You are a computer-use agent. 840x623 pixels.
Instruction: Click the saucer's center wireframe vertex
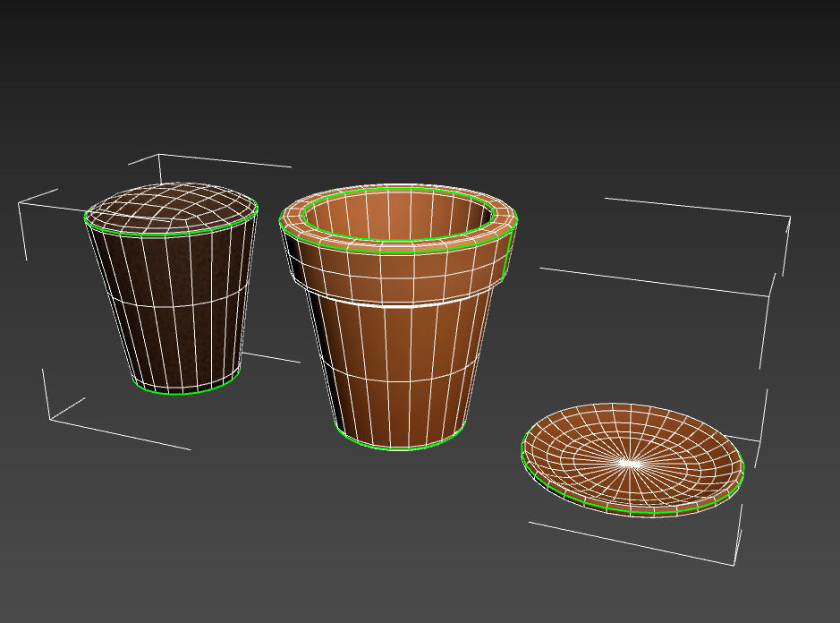click(632, 463)
